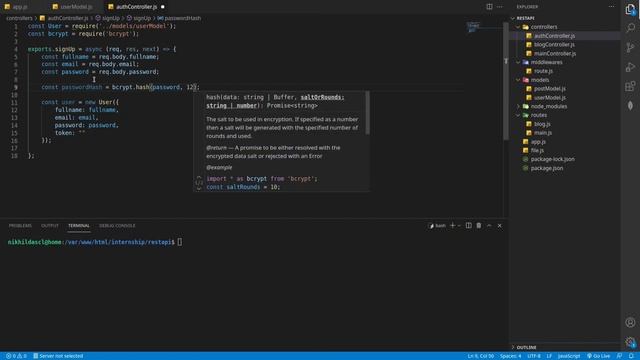Open the MongoDB leaf icon view
The width and height of the screenshot is (640, 360).
(630, 105)
